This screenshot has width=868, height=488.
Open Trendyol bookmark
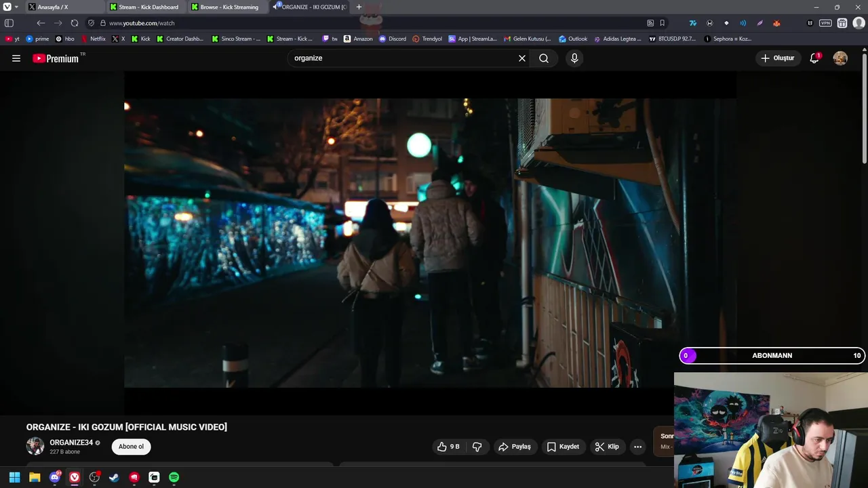427,39
